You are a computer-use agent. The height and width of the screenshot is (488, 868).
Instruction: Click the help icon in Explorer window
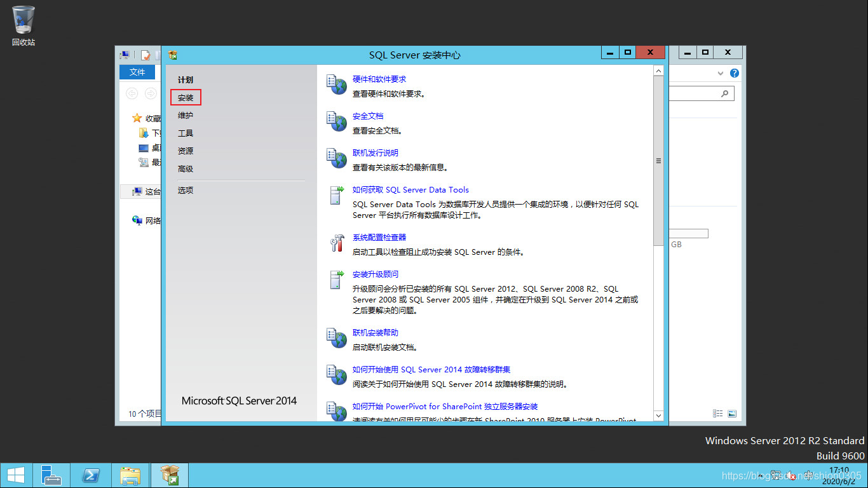tap(735, 73)
